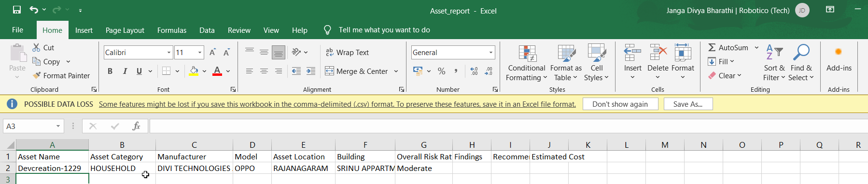This screenshot has height=184, width=868.
Task: Click Don't show again button
Action: (620, 104)
